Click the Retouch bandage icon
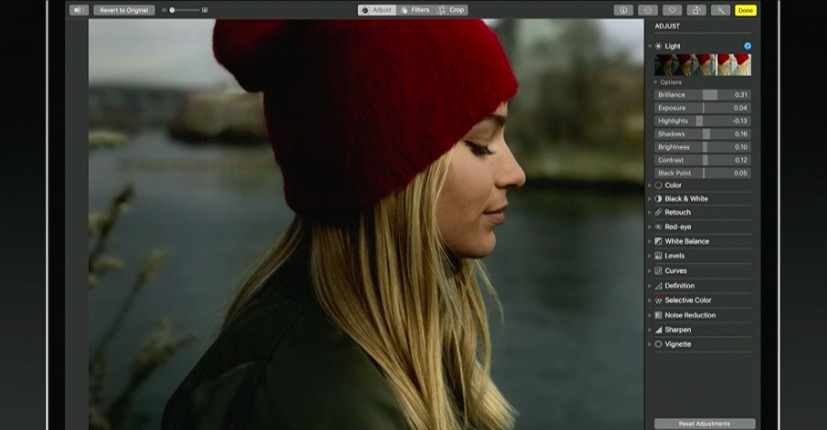The height and width of the screenshot is (430, 827). pyautogui.click(x=658, y=212)
